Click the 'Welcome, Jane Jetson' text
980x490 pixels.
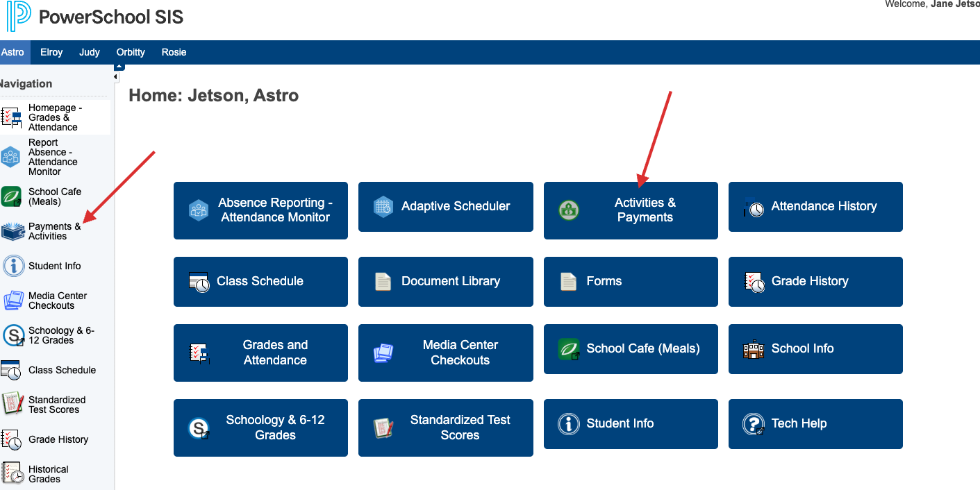tap(932, 4)
